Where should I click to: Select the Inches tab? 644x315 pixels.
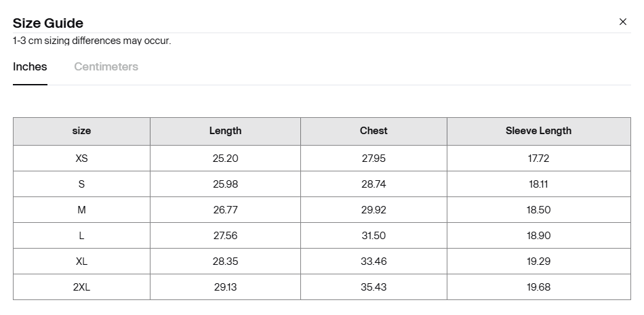(30, 66)
